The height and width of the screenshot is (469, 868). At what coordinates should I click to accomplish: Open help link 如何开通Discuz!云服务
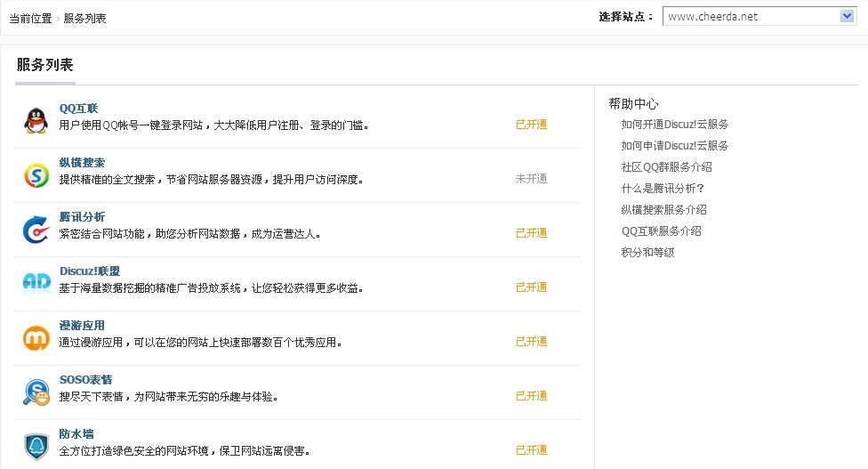click(675, 125)
